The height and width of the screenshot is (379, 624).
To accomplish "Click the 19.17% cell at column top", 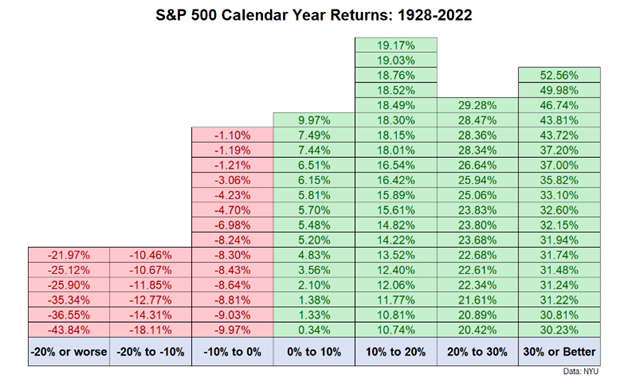I will pos(396,45).
